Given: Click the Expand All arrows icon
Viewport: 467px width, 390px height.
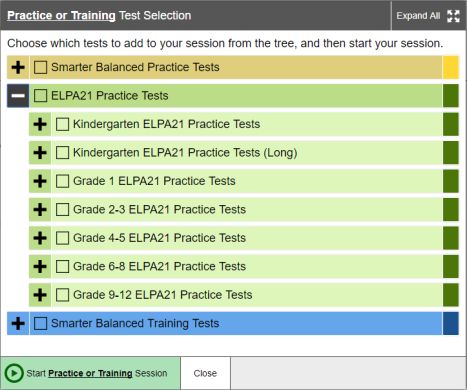Looking at the screenshot, I should (453, 16).
